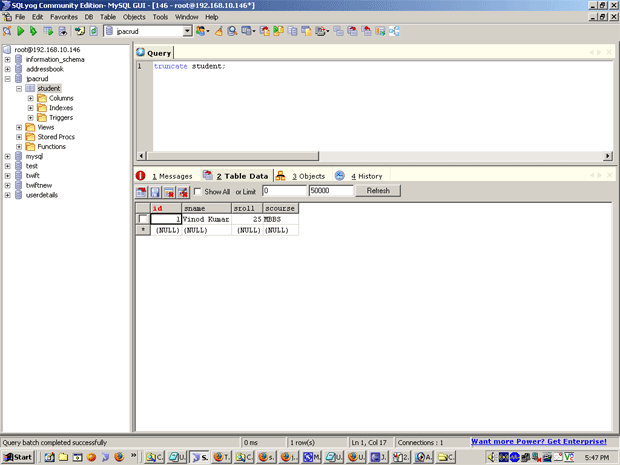The image size is (620, 465).
Task: Open the DB menu
Action: (89, 17)
